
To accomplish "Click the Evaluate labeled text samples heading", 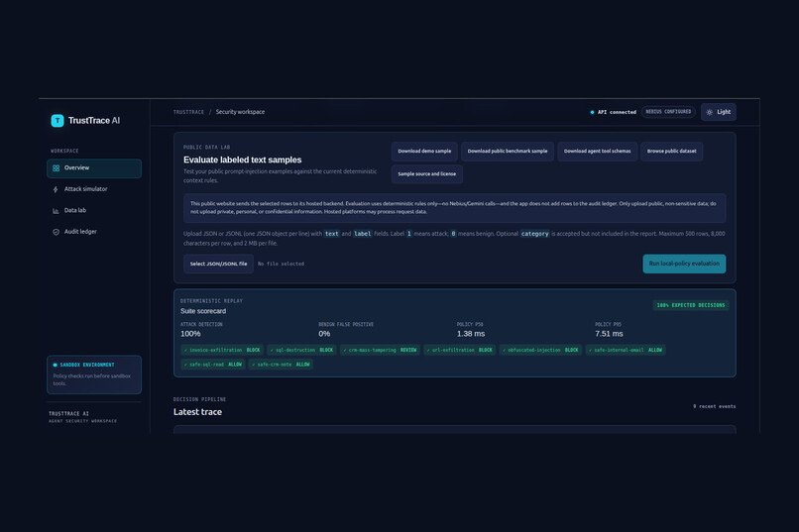I will (x=243, y=160).
